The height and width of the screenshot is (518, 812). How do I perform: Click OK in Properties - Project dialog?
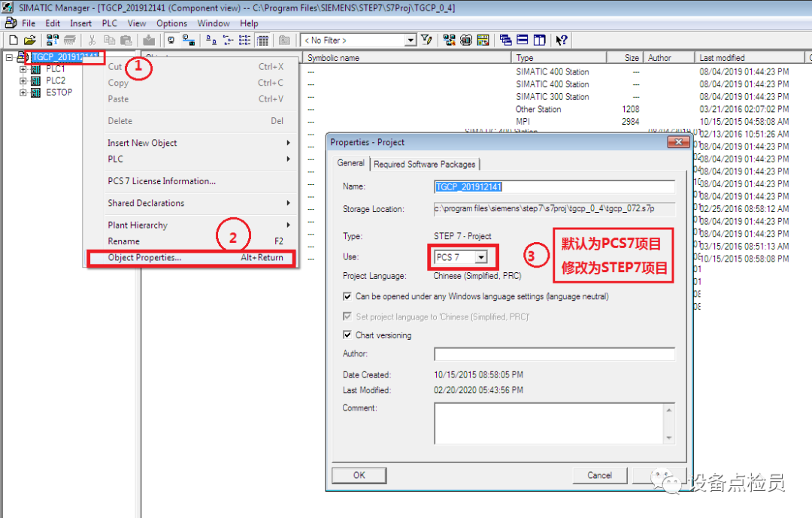click(359, 475)
